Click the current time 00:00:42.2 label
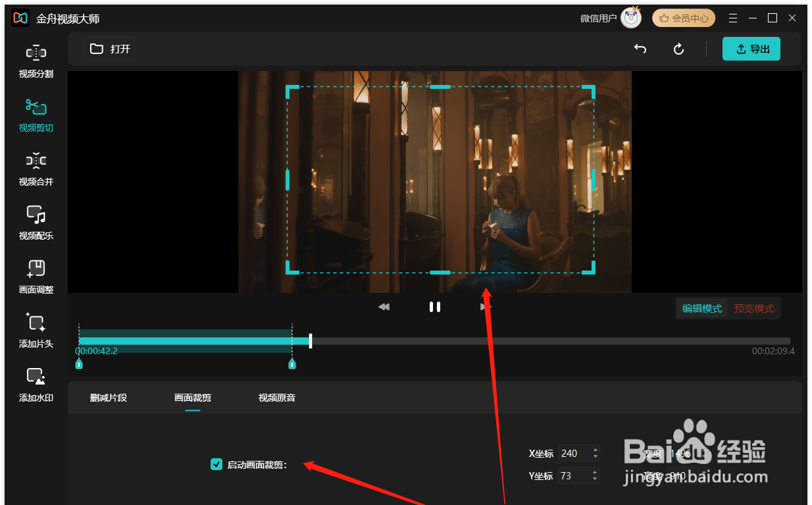 tap(97, 351)
